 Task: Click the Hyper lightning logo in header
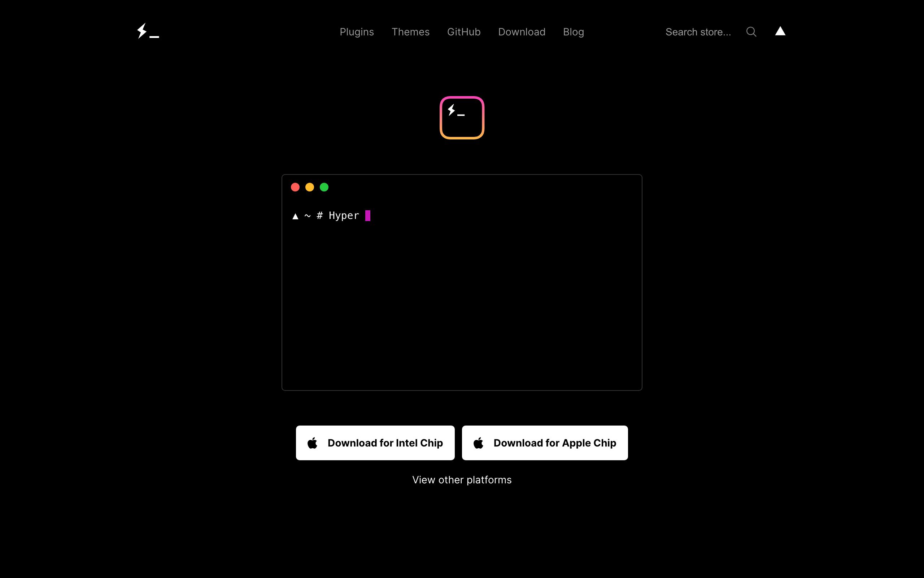[148, 31]
